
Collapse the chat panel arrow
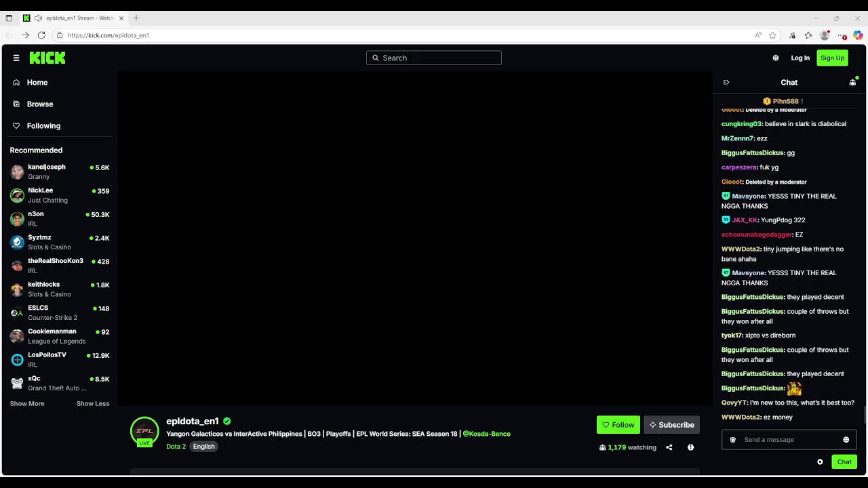[x=726, y=83]
